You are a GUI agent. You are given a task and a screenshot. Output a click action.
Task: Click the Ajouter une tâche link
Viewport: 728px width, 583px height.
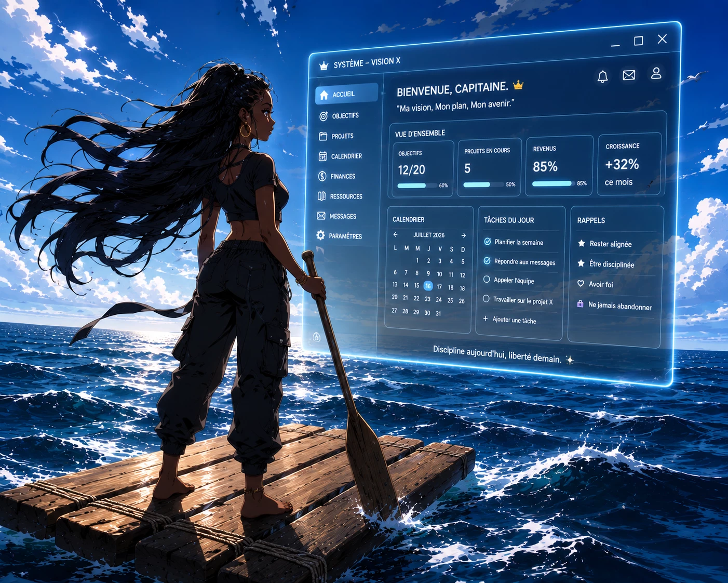[x=514, y=320]
